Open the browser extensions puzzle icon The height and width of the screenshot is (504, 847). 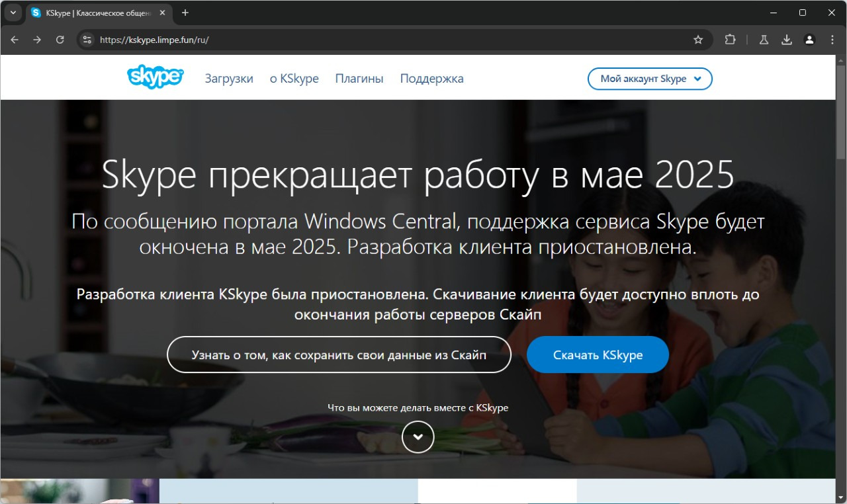(x=730, y=40)
